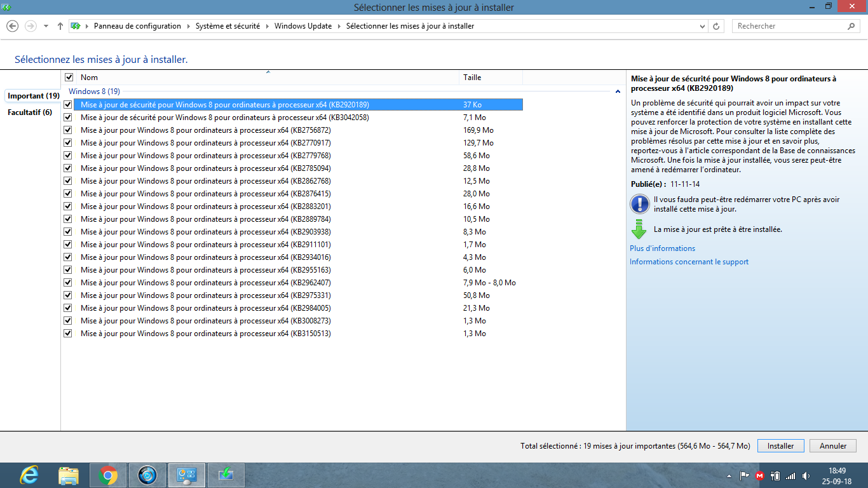The image size is (868, 488).
Task: Click the Control Panel icon in address bar
Action: click(76, 26)
